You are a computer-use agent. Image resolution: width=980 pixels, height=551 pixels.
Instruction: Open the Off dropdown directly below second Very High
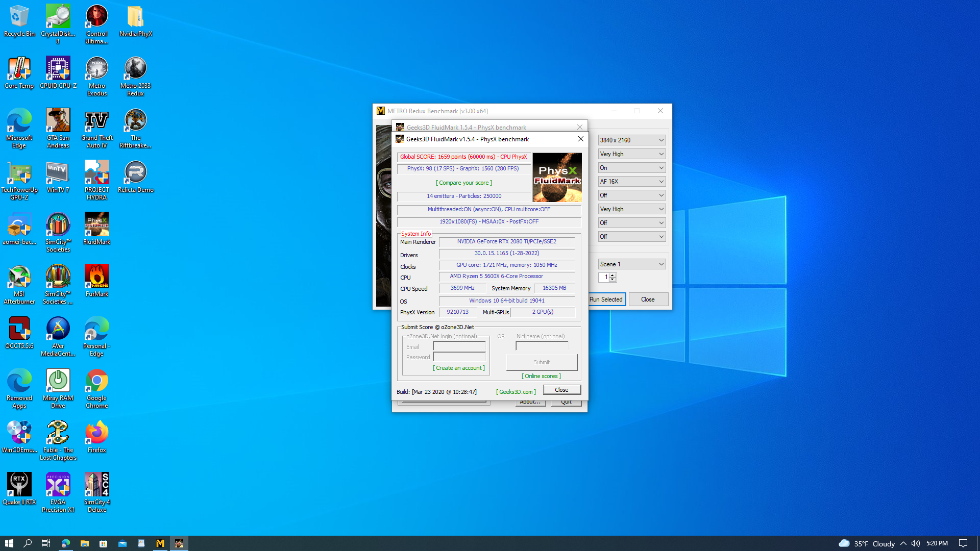click(x=632, y=222)
